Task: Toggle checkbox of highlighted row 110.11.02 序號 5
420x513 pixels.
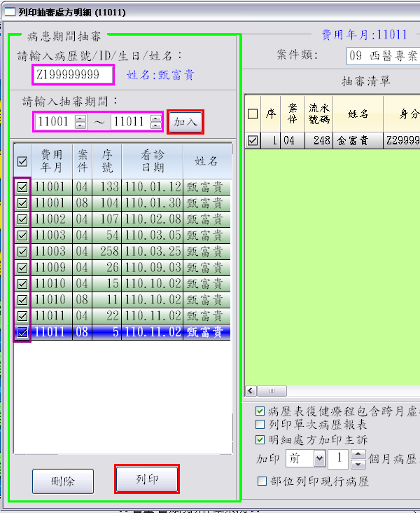Action: point(22,332)
